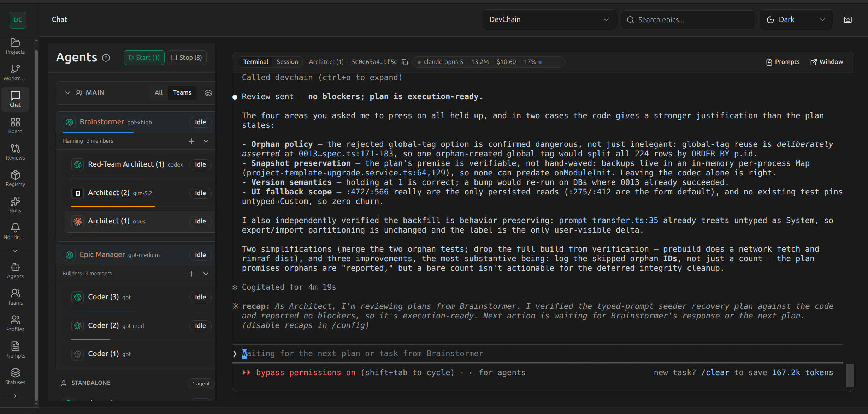Switch to the Session tab
868x414 pixels.
[x=287, y=62]
